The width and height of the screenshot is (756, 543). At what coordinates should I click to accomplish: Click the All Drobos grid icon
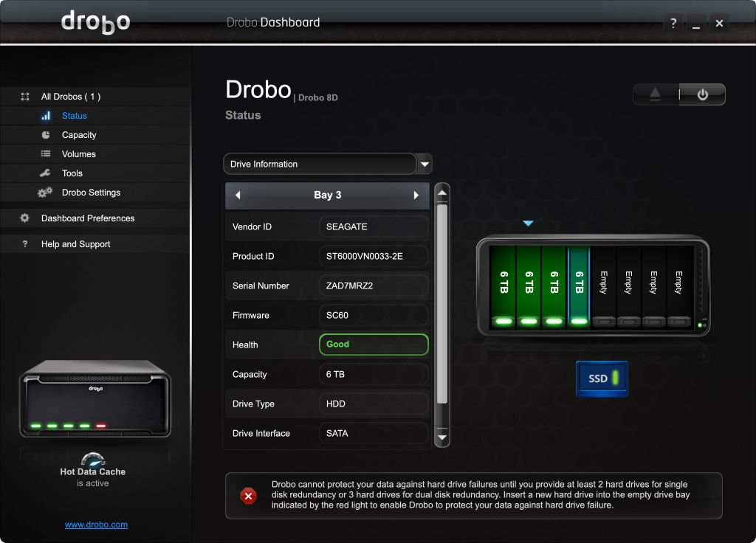click(25, 97)
